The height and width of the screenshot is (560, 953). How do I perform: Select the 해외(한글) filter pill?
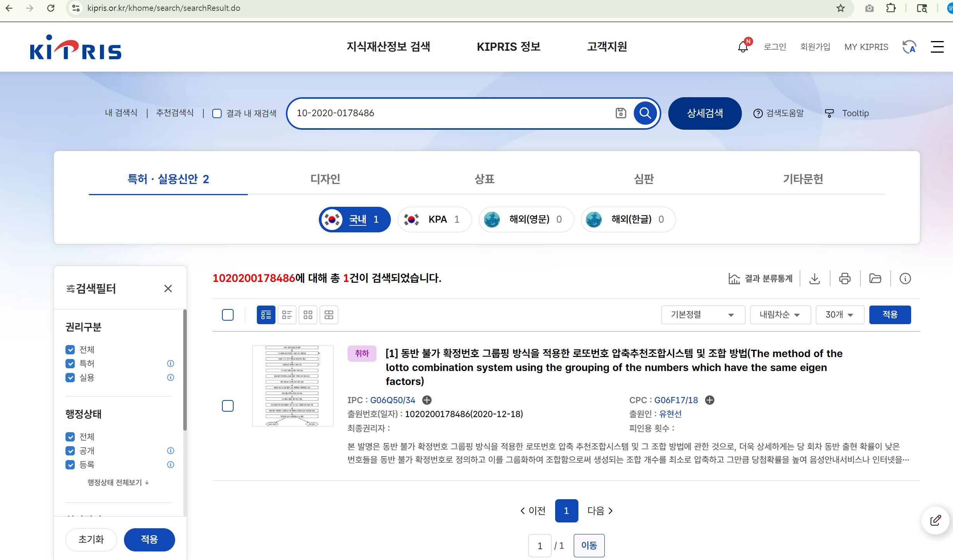click(628, 220)
